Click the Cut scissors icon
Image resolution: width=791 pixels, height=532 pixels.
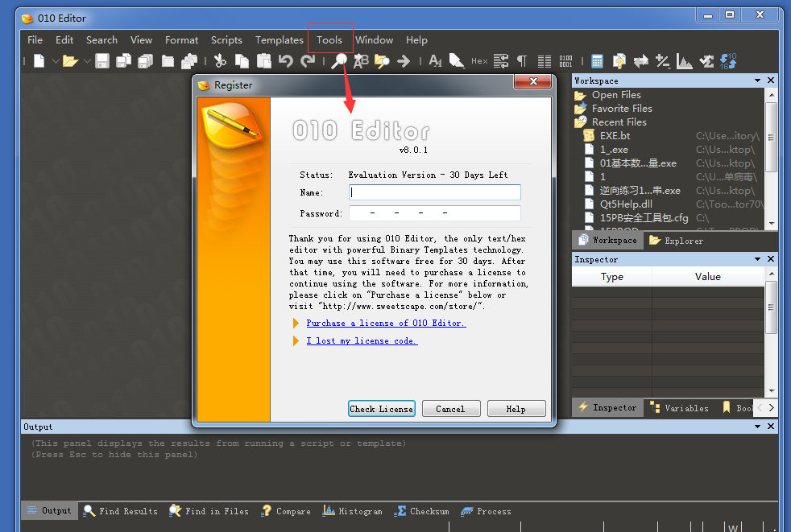(220, 61)
